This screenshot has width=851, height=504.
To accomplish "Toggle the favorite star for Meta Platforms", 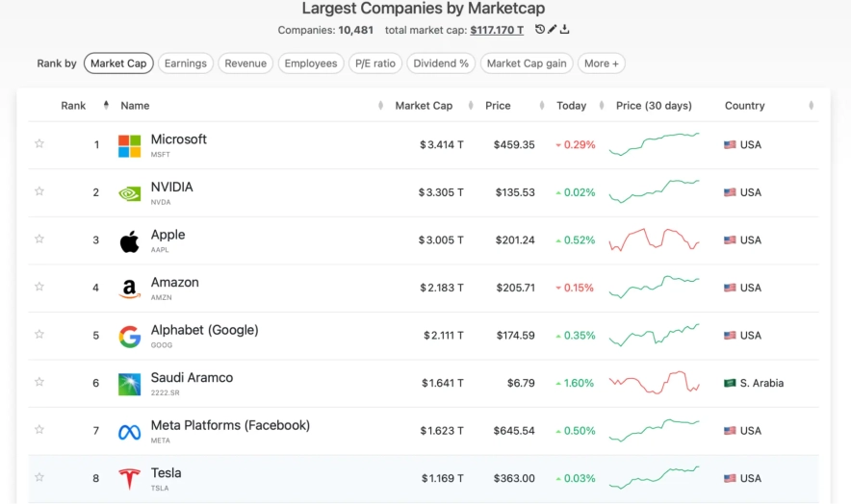I will tap(39, 430).
